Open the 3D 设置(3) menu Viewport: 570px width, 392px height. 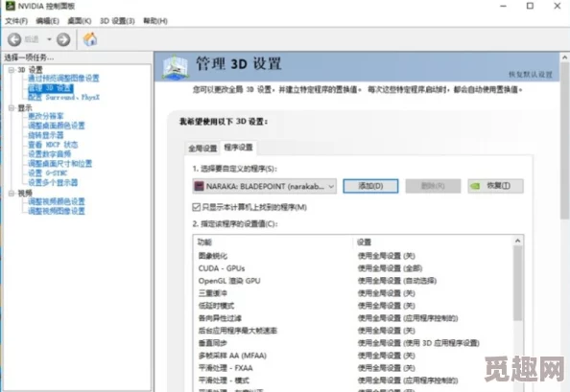[x=117, y=21]
